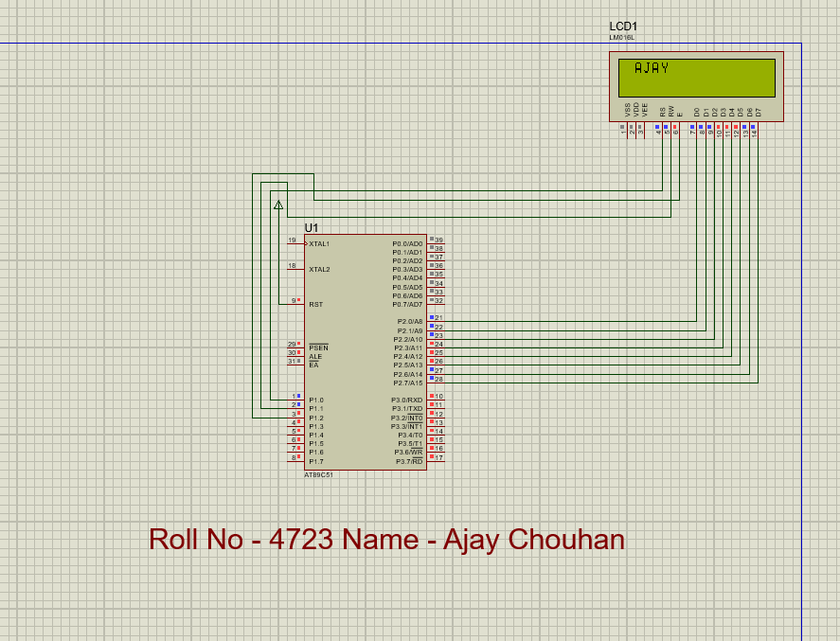
Task: Click the P3.3/INT1 pin label
Action: [407, 426]
